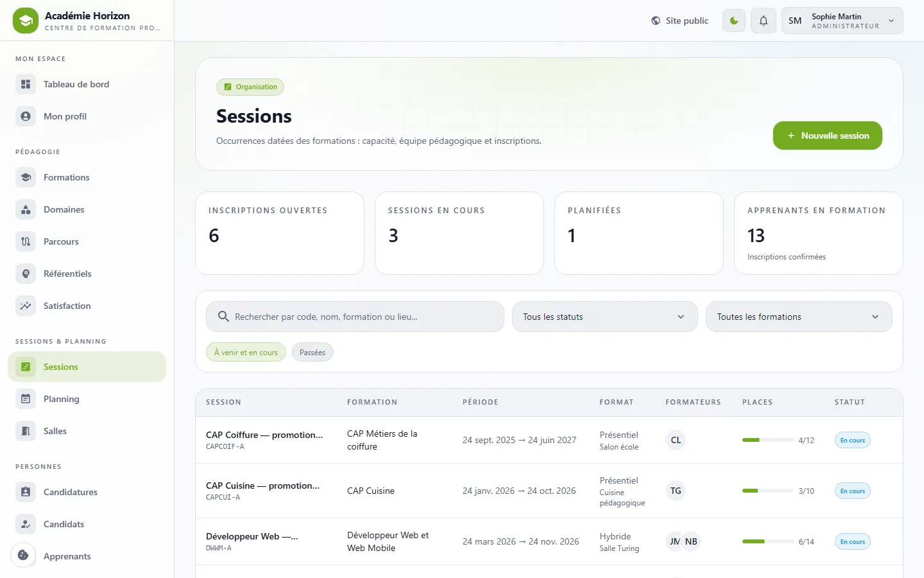Select the 'À venir et en cours' filter chip

pos(246,353)
